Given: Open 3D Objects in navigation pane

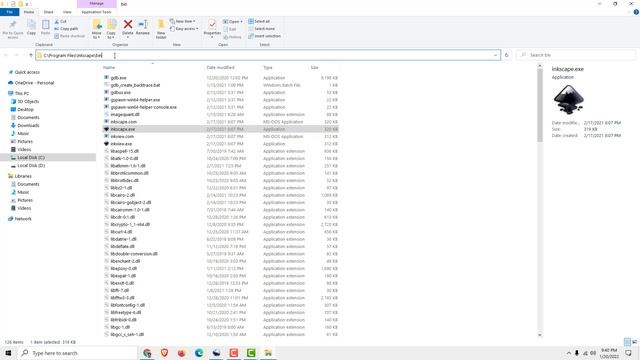Looking at the screenshot, I should (28, 101).
